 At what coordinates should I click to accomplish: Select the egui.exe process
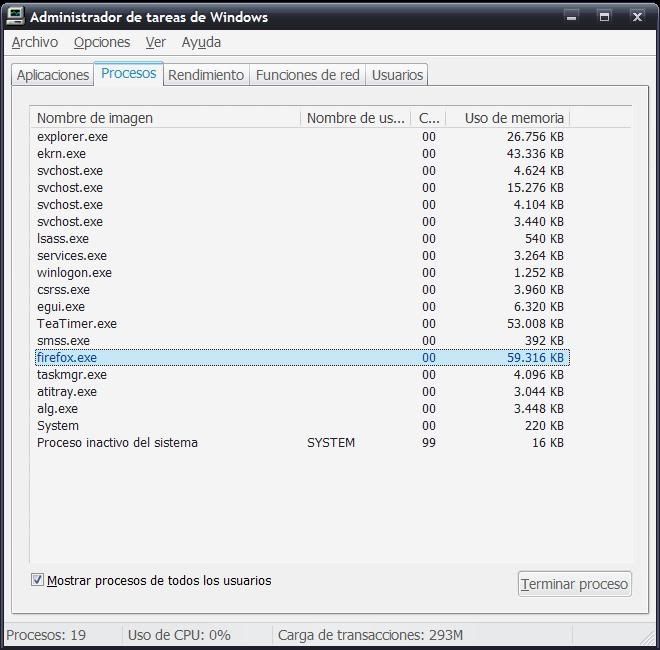[x=302, y=306]
